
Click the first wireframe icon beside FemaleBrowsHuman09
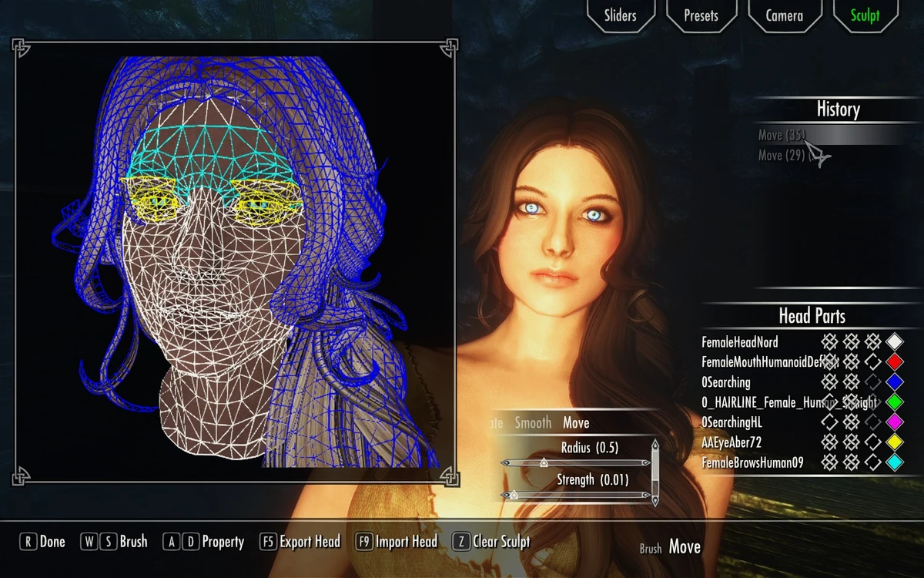click(x=829, y=462)
